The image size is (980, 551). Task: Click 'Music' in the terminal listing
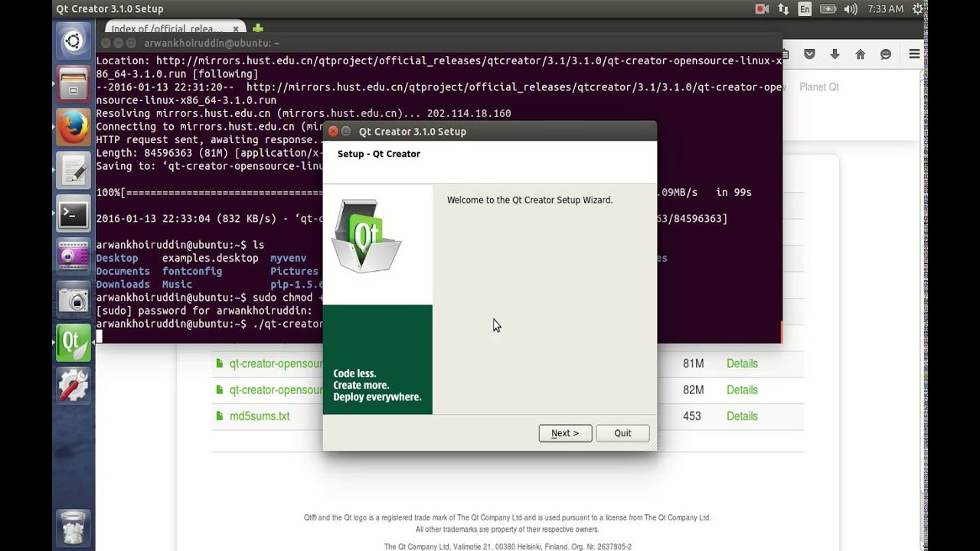[x=177, y=284]
